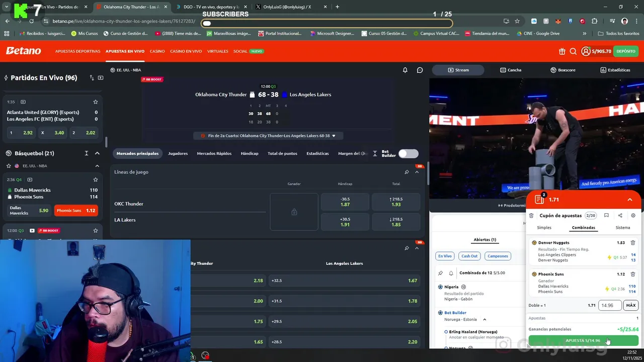
Task: Collapse the Líneas de juego market
Action: click(417, 172)
